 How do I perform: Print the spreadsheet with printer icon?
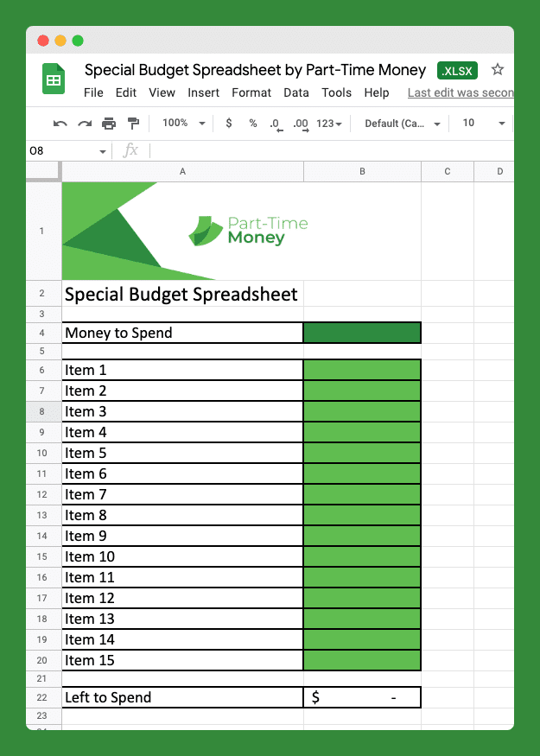109,124
